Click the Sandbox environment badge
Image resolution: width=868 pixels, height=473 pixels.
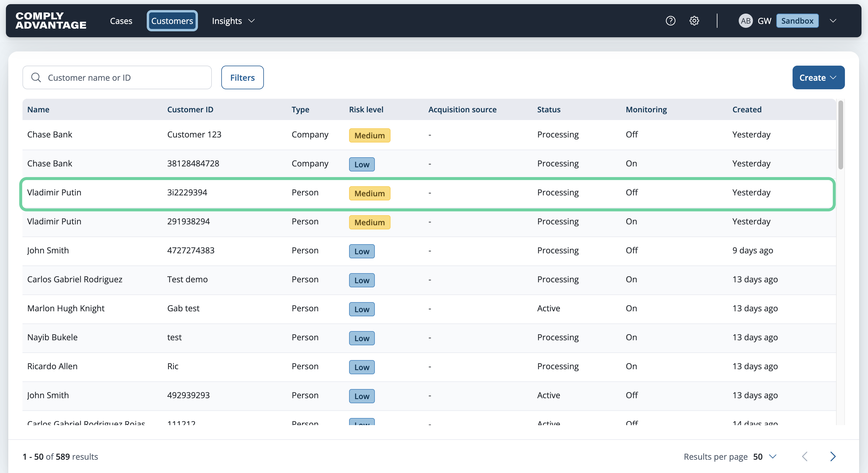797,21
